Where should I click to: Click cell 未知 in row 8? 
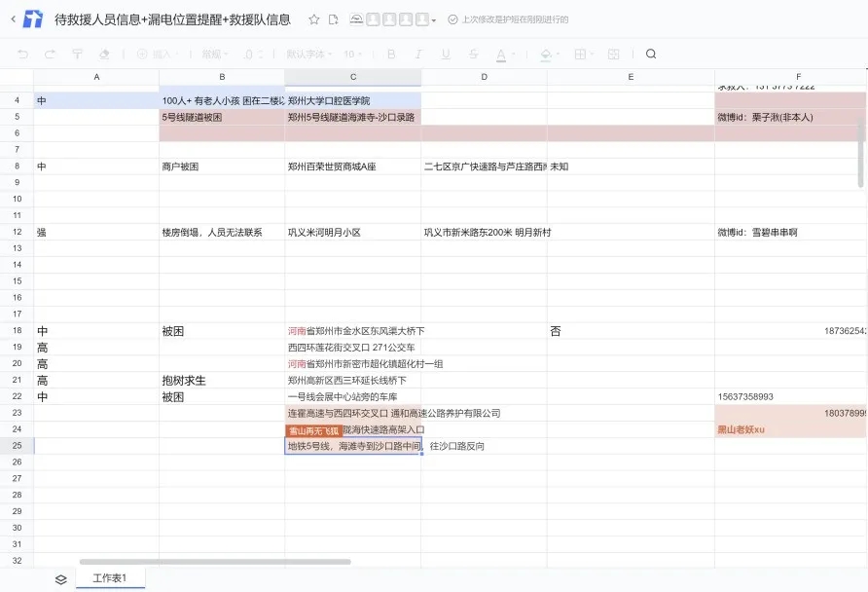pos(631,166)
